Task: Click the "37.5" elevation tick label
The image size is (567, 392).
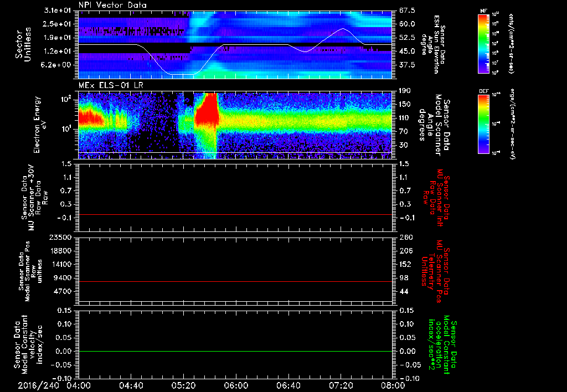Action: tap(407, 65)
